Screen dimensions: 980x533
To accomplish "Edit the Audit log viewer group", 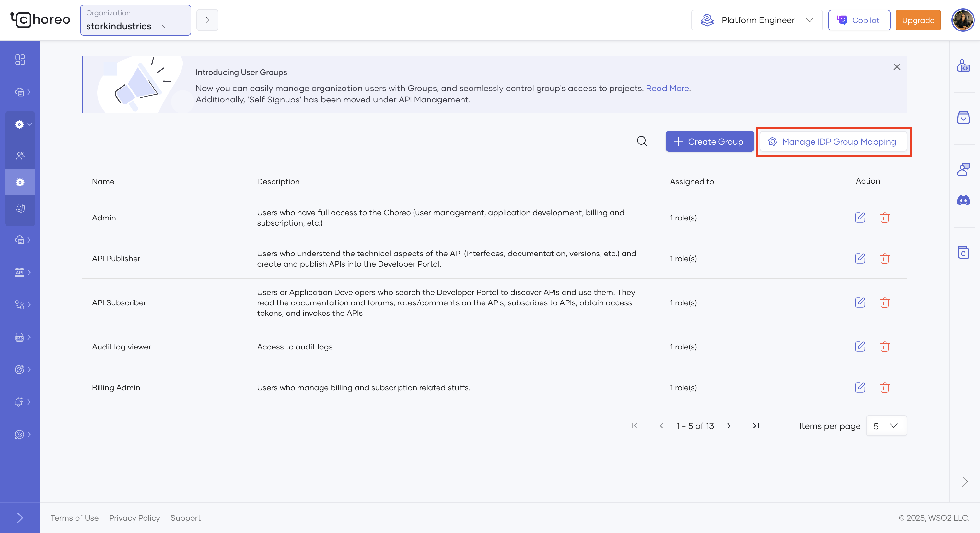I will click(860, 347).
